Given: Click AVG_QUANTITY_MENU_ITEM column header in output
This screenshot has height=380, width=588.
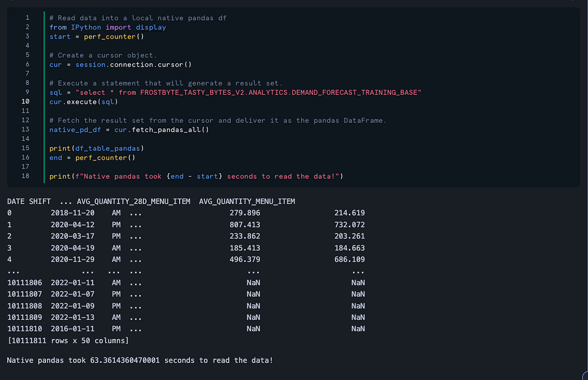Looking at the screenshot, I should pyautogui.click(x=247, y=201).
